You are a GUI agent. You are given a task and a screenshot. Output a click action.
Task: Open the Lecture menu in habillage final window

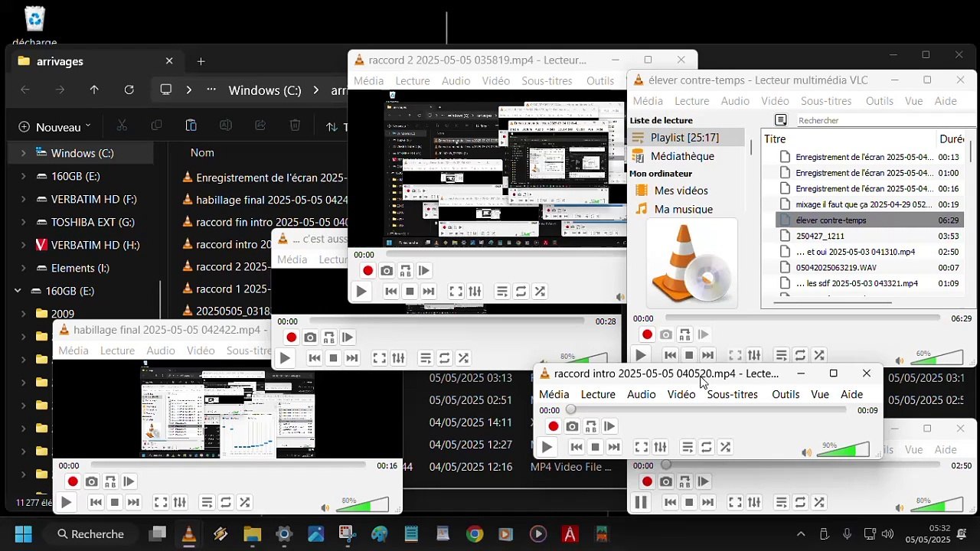coord(117,350)
